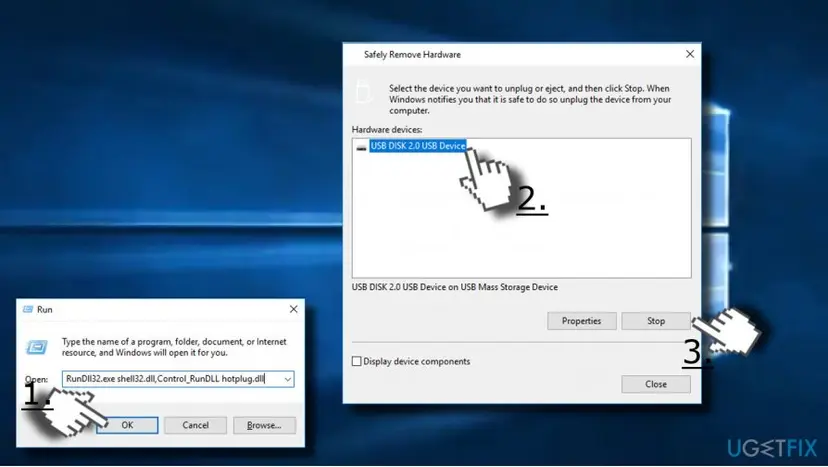Select USB DISK 2.0 USB Device entry
This screenshot has width=828, height=467.
tap(417, 146)
